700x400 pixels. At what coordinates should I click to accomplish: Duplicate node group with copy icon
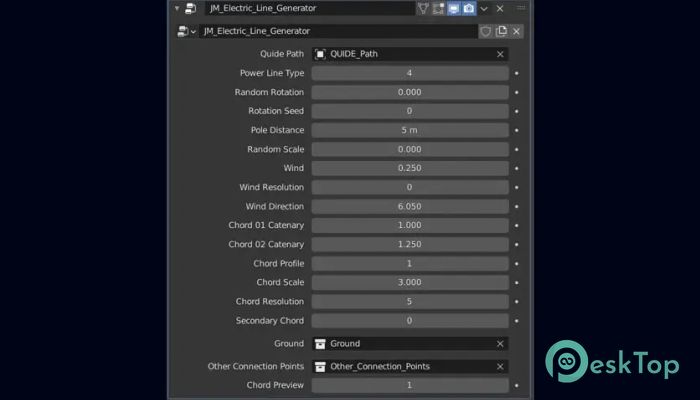[501, 31]
